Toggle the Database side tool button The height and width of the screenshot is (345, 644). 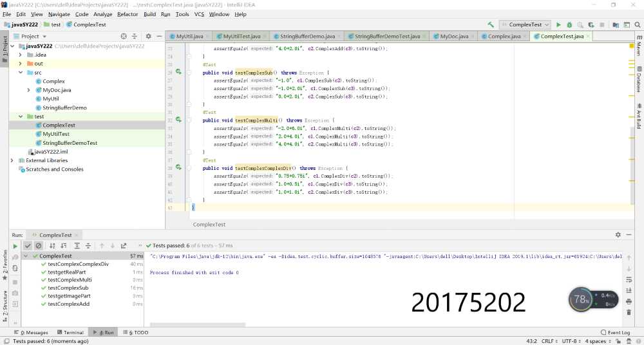point(639,79)
